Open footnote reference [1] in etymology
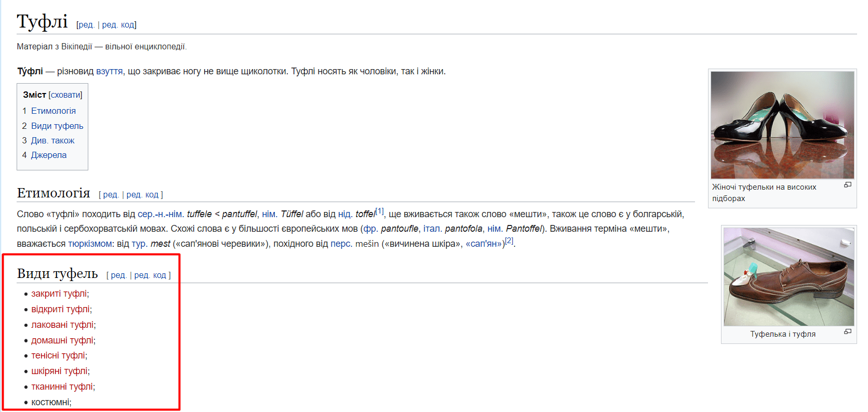868x412 pixels. 380,211
